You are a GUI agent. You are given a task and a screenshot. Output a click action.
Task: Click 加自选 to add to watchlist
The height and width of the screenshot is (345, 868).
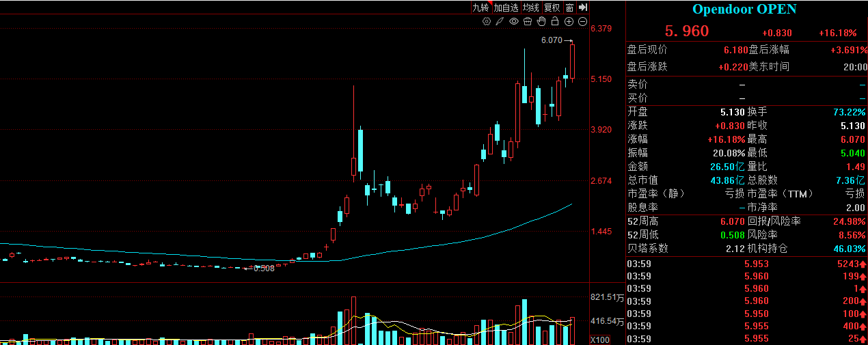[506, 8]
